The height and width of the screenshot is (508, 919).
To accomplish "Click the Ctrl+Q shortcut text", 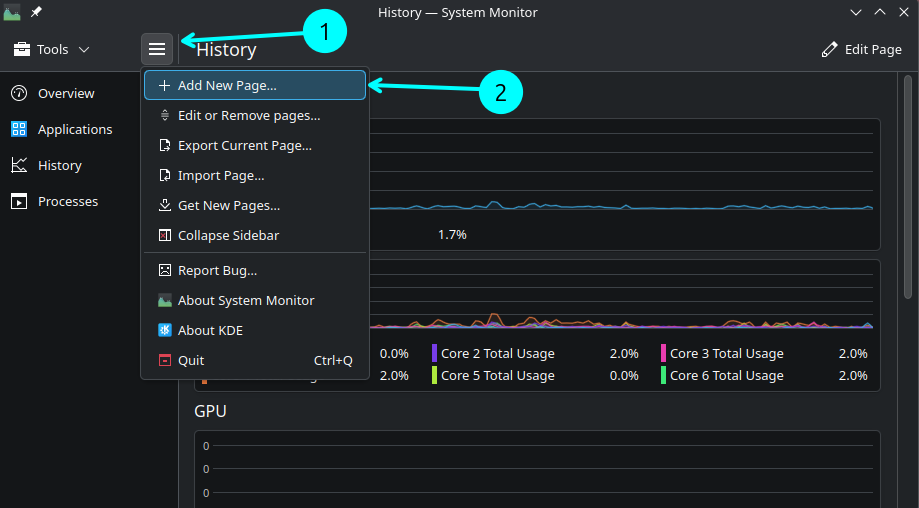I will click(x=333, y=360).
